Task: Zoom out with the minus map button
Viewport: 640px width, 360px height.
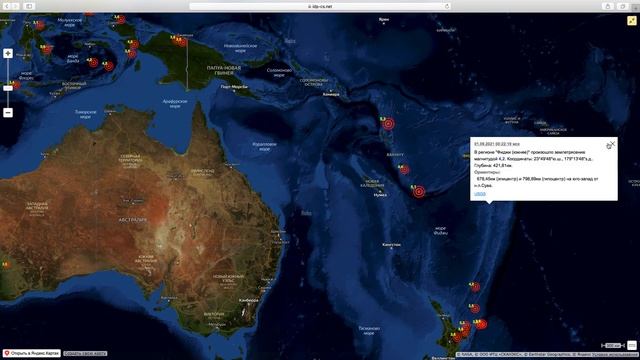Action: click(x=8, y=113)
